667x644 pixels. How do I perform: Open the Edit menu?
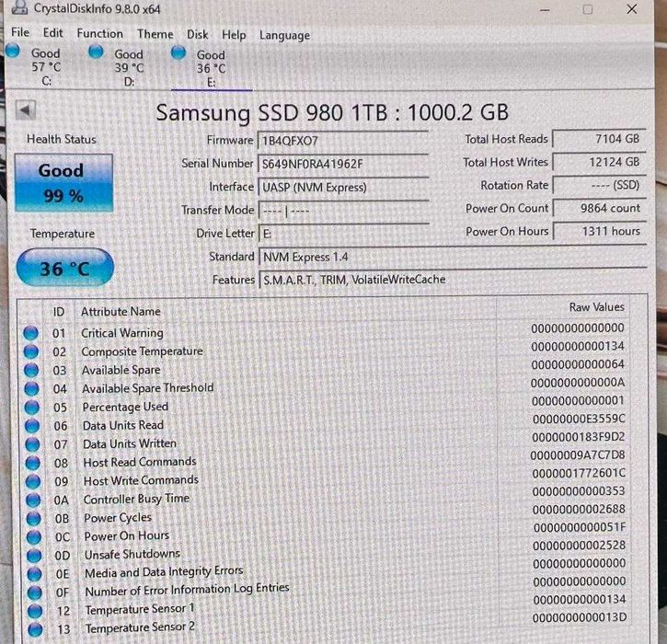click(x=52, y=33)
